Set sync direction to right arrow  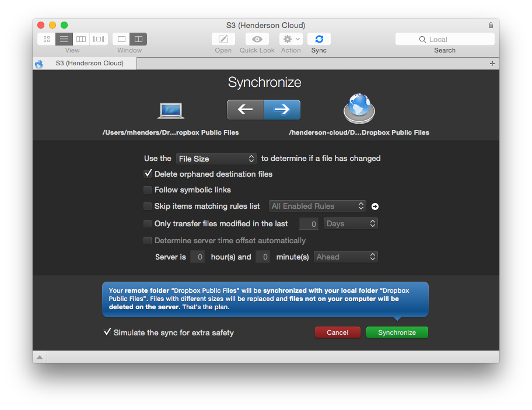click(x=282, y=110)
